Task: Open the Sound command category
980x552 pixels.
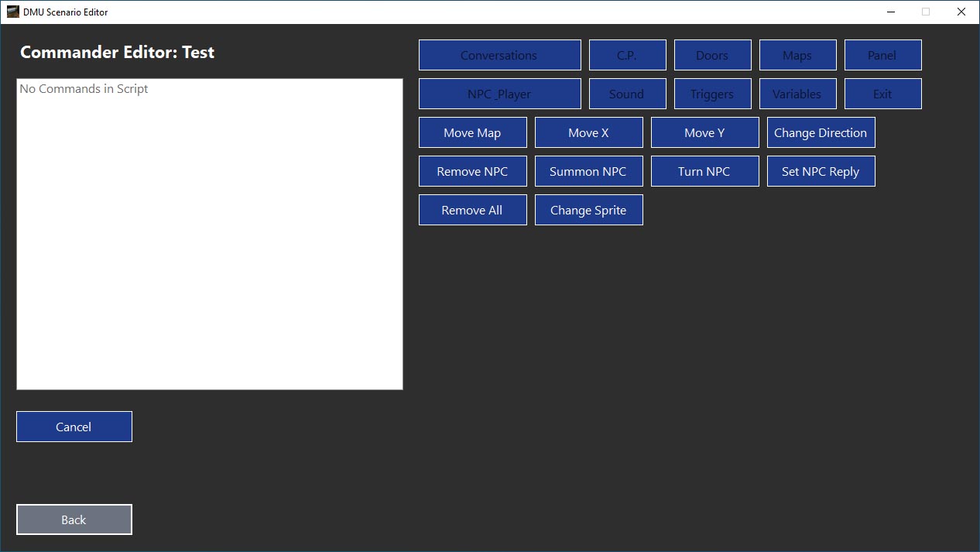Action: 627,94
